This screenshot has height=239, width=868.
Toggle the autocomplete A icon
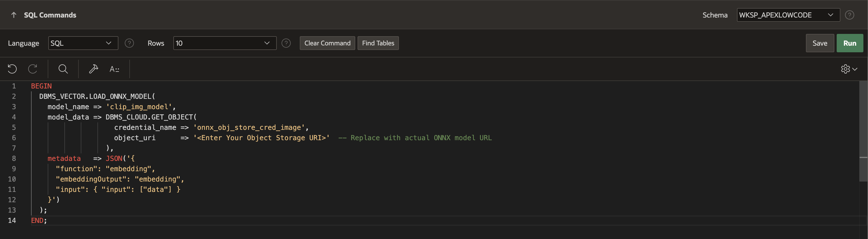(114, 69)
